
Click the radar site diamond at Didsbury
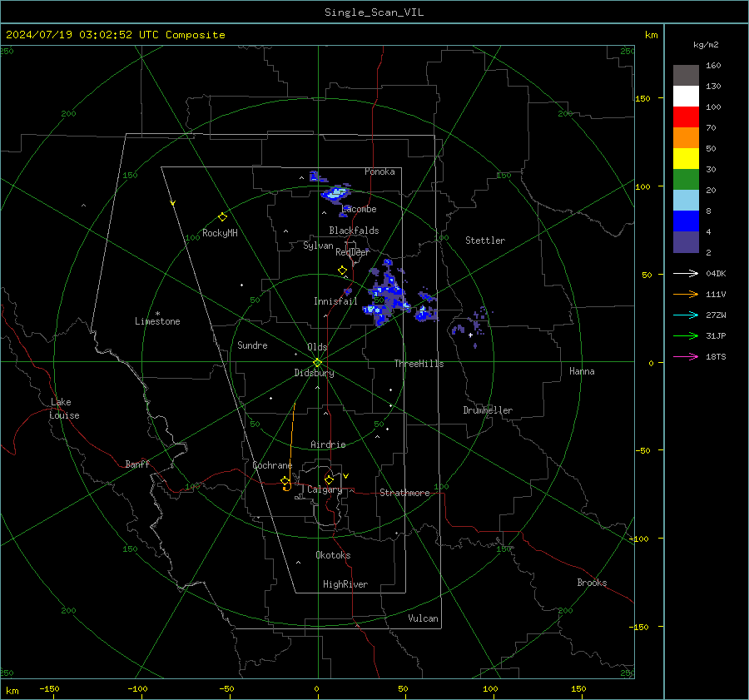pyautogui.click(x=318, y=363)
